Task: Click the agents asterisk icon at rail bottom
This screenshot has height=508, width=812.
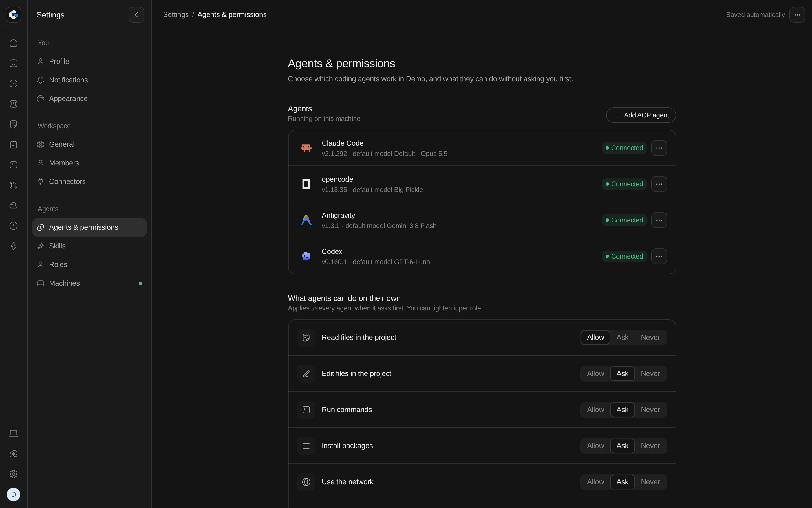Action: [14, 454]
